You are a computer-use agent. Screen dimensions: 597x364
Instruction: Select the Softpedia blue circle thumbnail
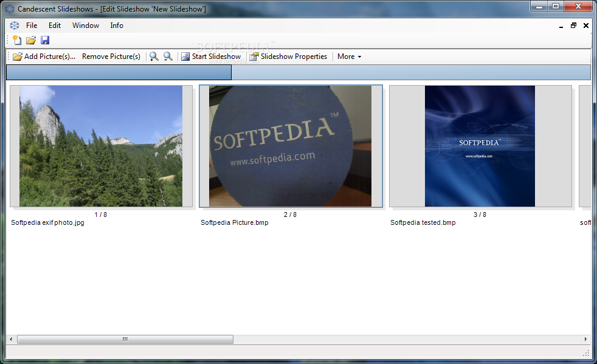[x=291, y=146]
